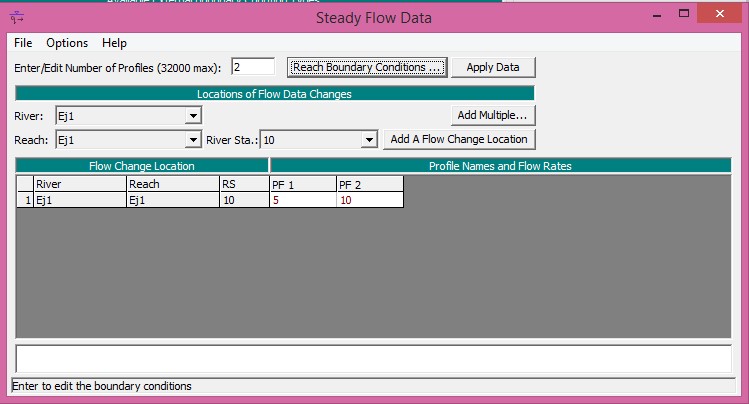Image resolution: width=749 pixels, height=404 pixels.
Task: Click the River cell Ej1 in row 1
Action: click(80, 200)
